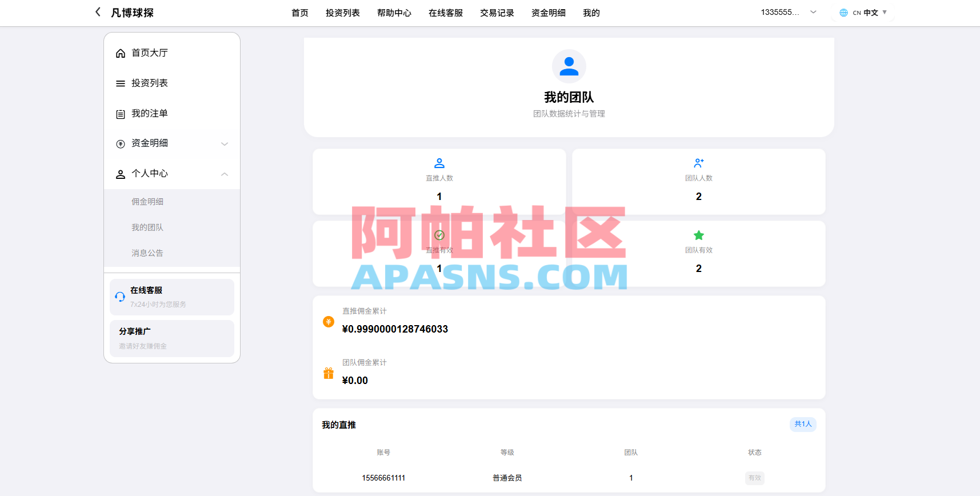Click account number 15566661111
The image size is (980, 496).
tap(383, 478)
